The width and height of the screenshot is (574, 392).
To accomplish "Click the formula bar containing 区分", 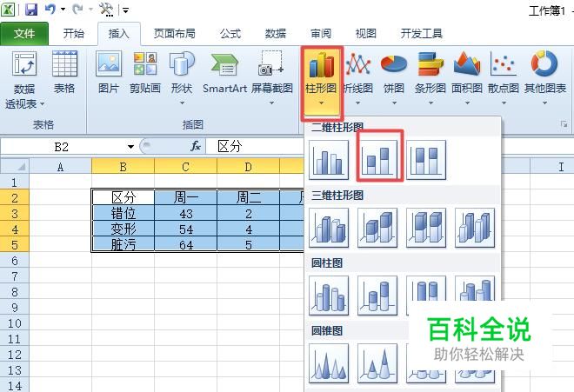I will [255, 146].
